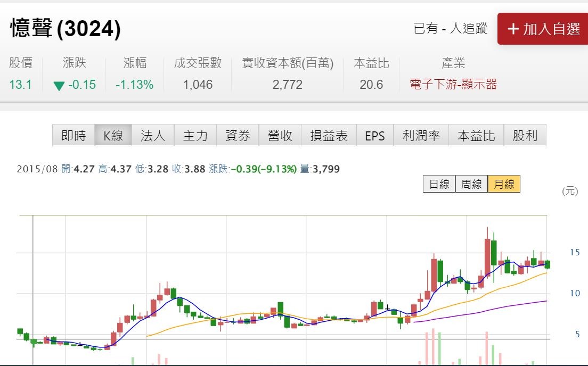The width and height of the screenshot is (588, 366).
Task: Switch to the EPS tab
Action: click(374, 136)
